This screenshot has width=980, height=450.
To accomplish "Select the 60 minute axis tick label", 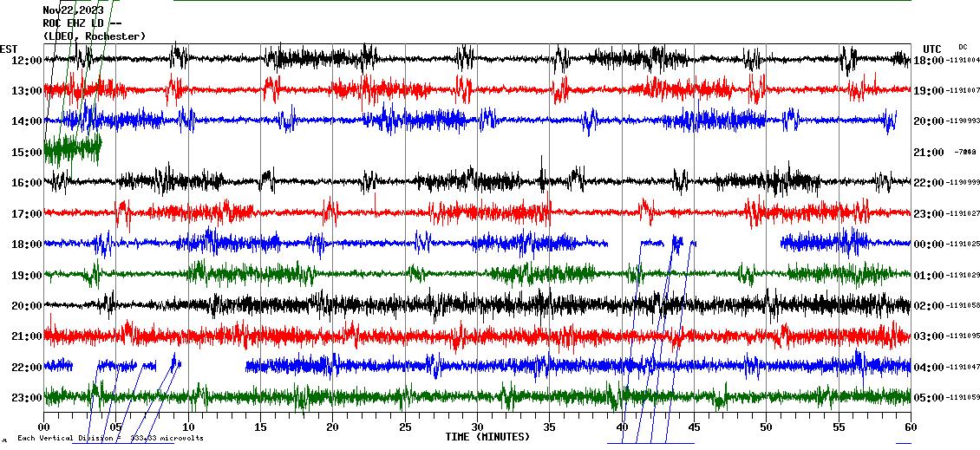I will pyautogui.click(x=910, y=427).
